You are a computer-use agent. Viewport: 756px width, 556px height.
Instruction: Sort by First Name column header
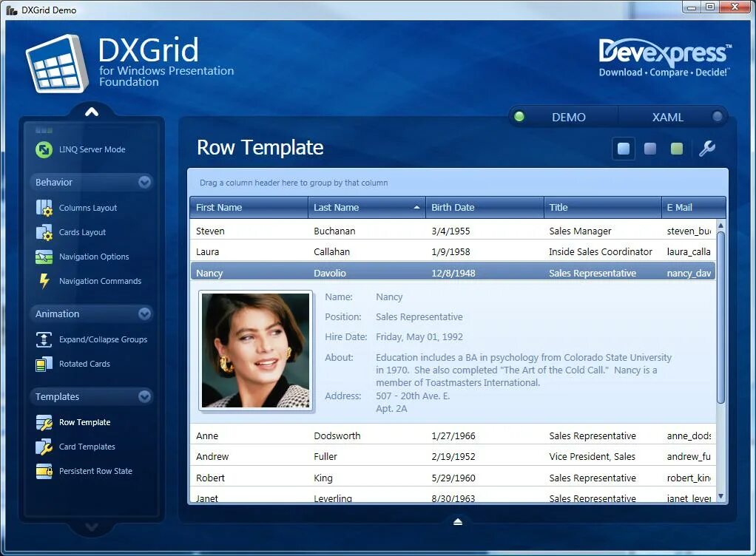[249, 208]
